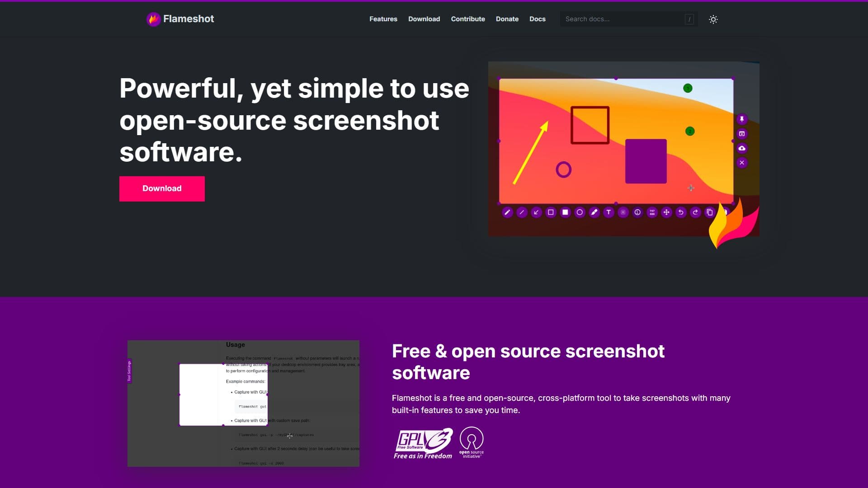
Task: Click the Open in application icon
Action: 742,134
